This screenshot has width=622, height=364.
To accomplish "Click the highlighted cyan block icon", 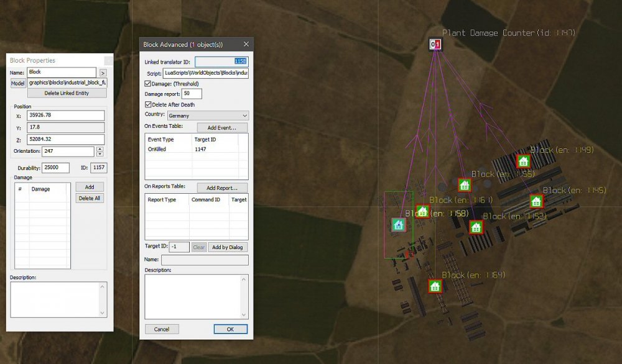I will pos(398,225).
